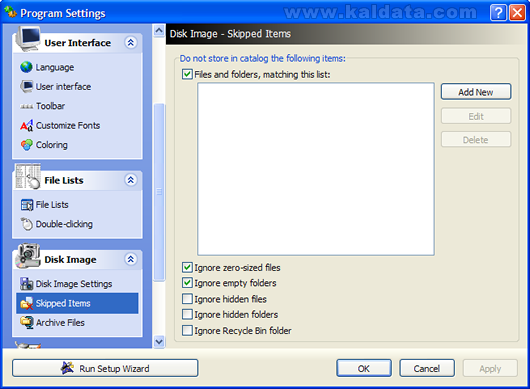Open the Language settings page
The image size is (530, 389).
coord(55,67)
